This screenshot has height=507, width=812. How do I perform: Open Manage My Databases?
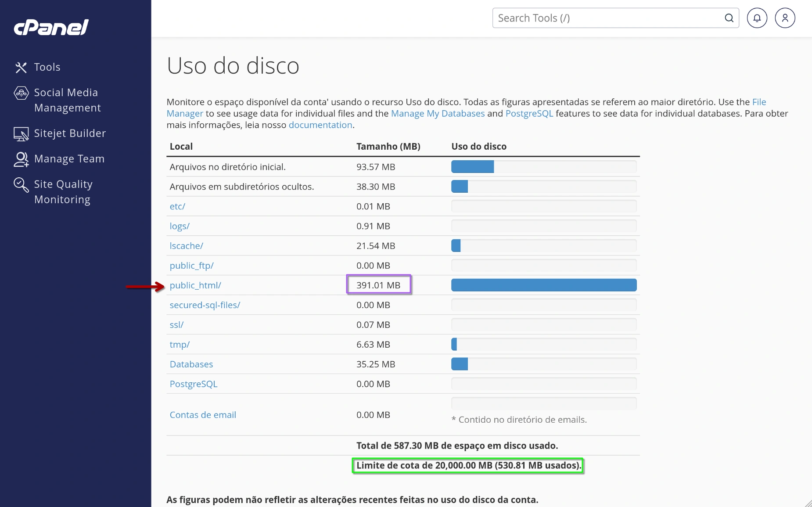(x=437, y=113)
